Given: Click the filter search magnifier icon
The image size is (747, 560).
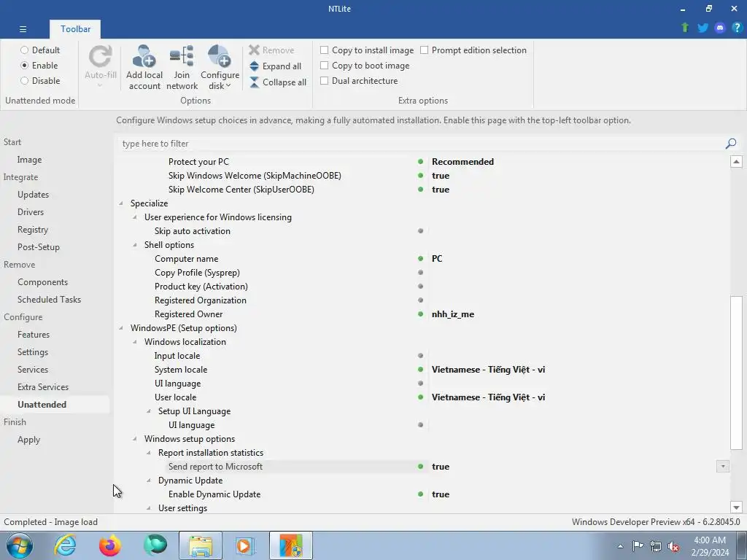Looking at the screenshot, I should 731,144.
